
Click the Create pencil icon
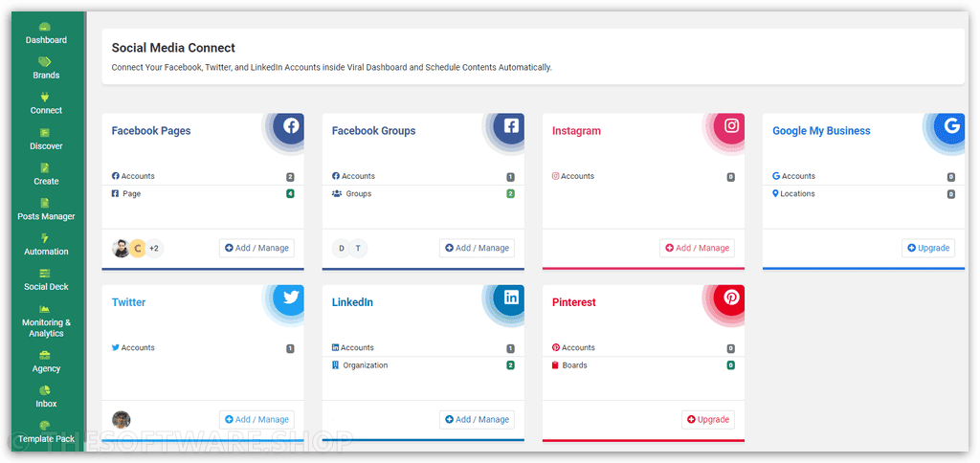44,167
